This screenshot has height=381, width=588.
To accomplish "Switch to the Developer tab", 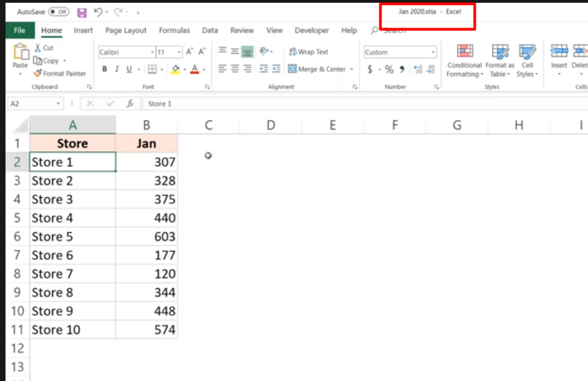I will pos(312,30).
